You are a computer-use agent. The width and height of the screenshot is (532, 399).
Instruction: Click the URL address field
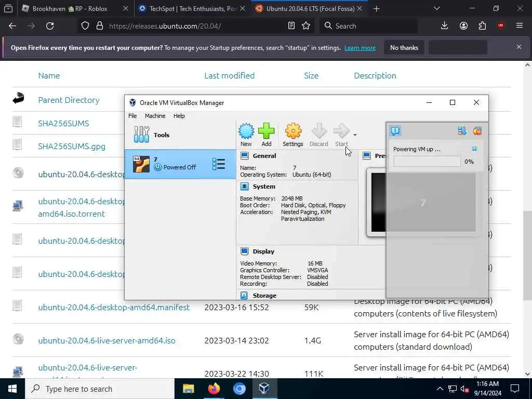[195, 26]
